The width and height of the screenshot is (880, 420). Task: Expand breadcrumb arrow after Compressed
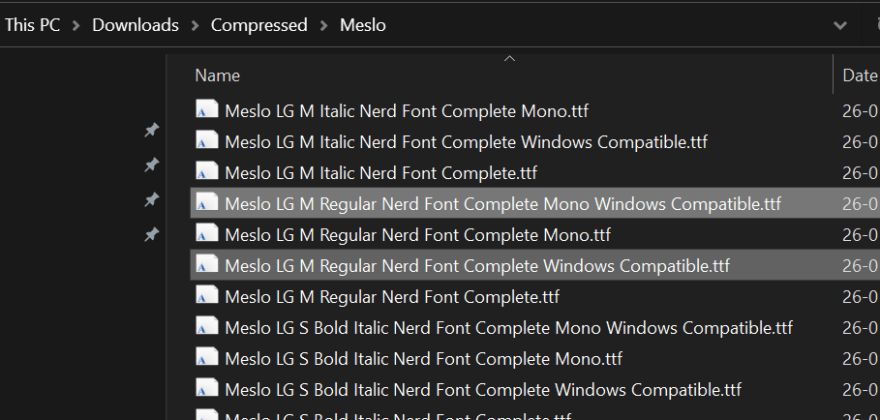(324, 26)
